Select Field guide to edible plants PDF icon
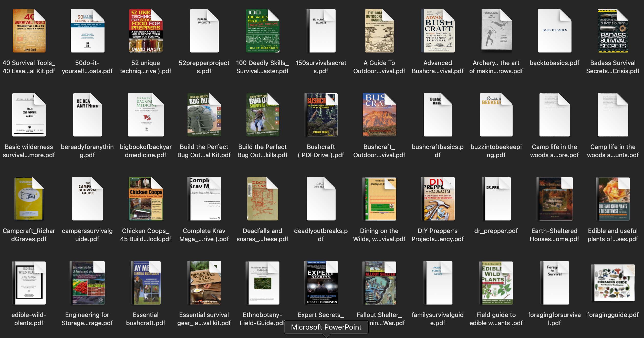The width and height of the screenshot is (644, 338). [496, 283]
